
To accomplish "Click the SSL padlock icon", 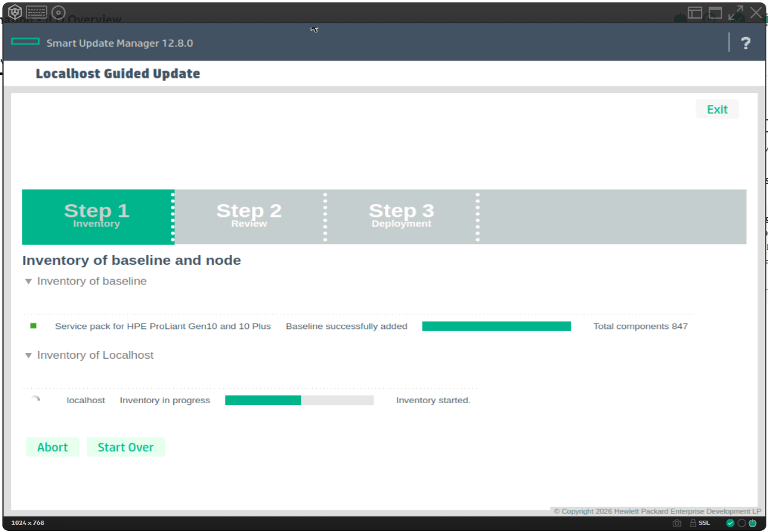I will [x=693, y=523].
